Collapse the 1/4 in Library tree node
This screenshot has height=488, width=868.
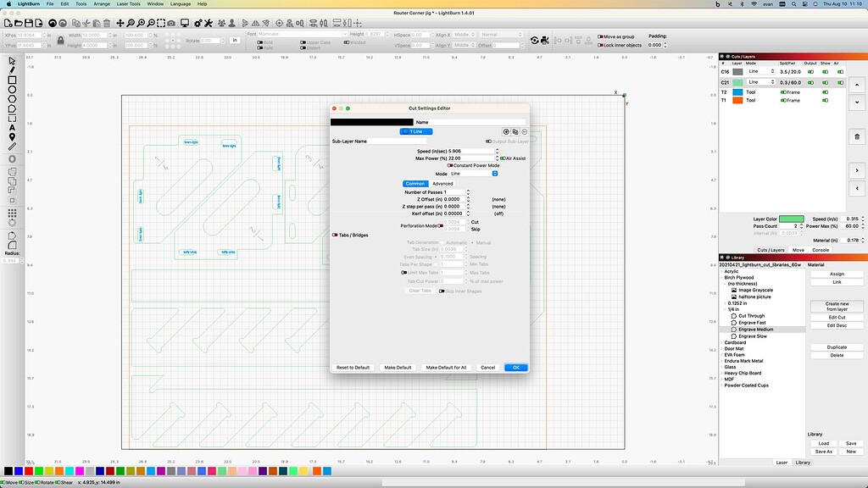pos(726,309)
